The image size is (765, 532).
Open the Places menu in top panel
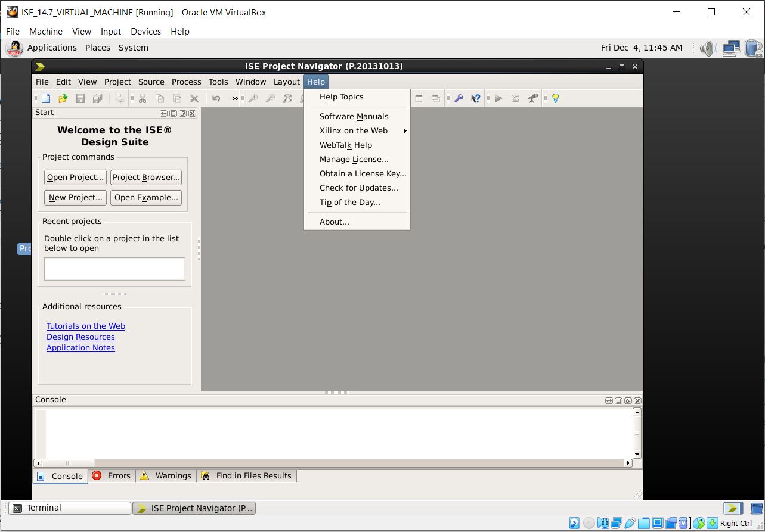pos(98,48)
